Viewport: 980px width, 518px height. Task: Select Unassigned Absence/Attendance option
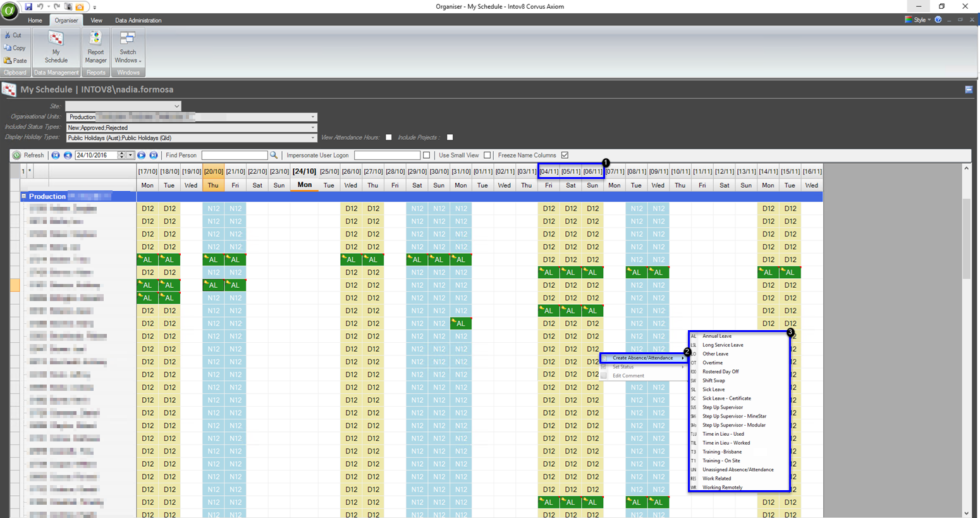click(x=738, y=470)
